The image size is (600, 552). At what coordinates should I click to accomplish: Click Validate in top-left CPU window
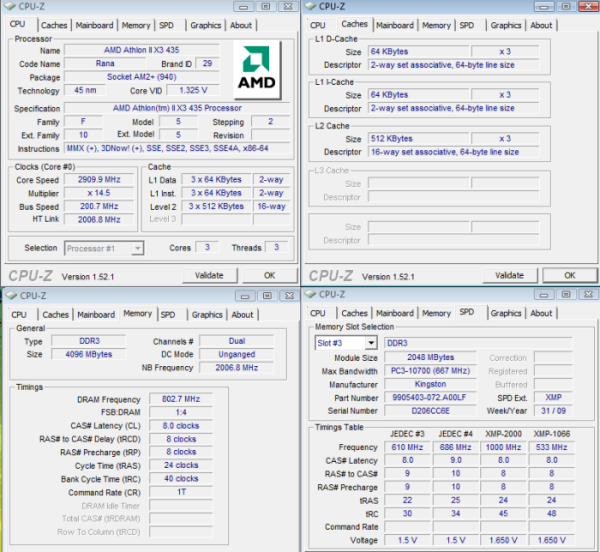tap(209, 275)
